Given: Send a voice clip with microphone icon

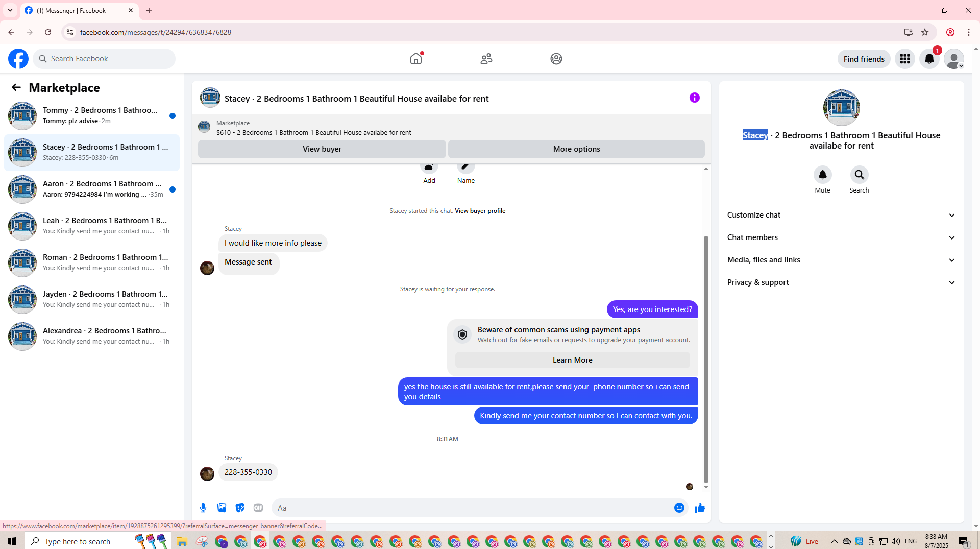Looking at the screenshot, I should coord(203,508).
